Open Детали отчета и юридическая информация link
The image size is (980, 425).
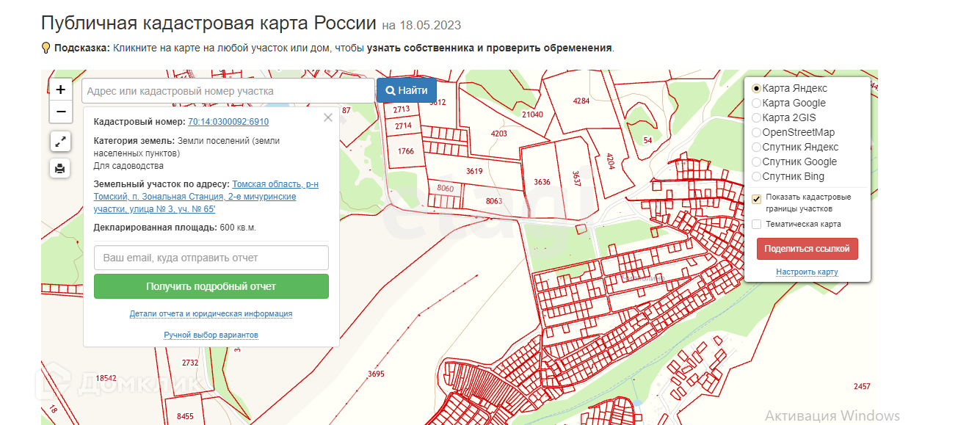coord(211,313)
